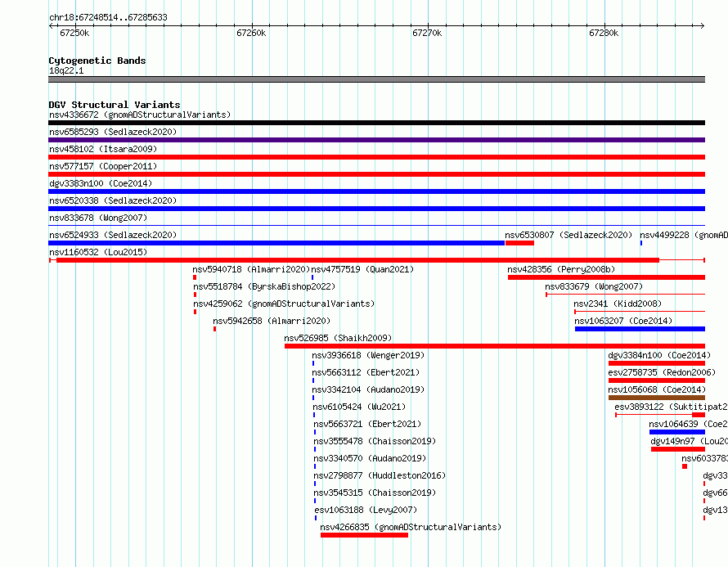The image size is (728, 567).
Task: Click the Cytogenetic Bands track title
Action: [97, 61]
